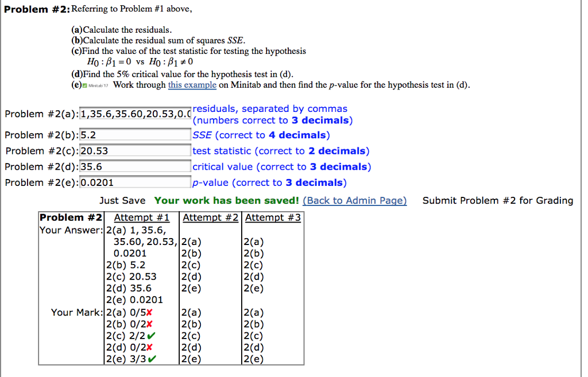The height and width of the screenshot is (377, 588).
Task: Click the red X beside mark 2(d) 0/2
Action: pyautogui.click(x=149, y=348)
